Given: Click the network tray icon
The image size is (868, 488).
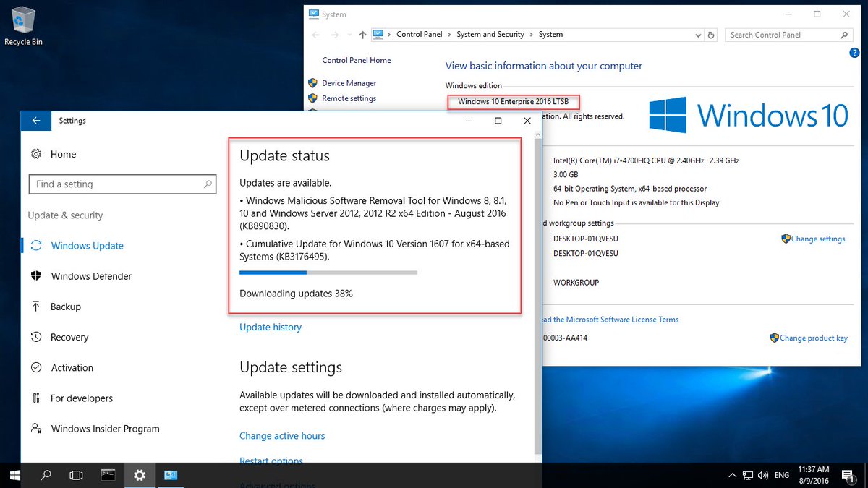Looking at the screenshot, I should point(748,476).
